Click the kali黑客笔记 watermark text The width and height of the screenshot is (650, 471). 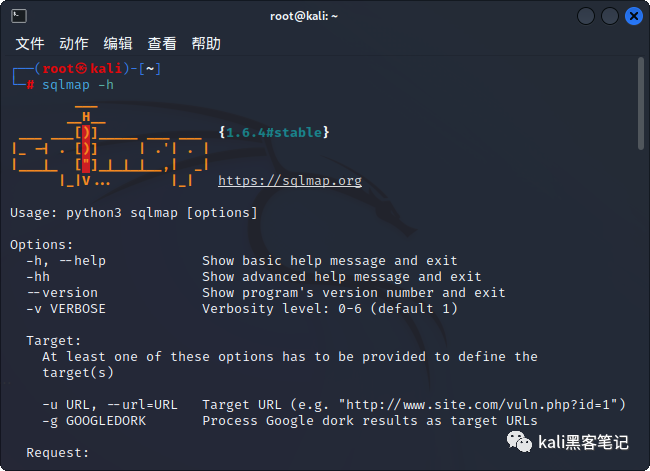[583, 442]
